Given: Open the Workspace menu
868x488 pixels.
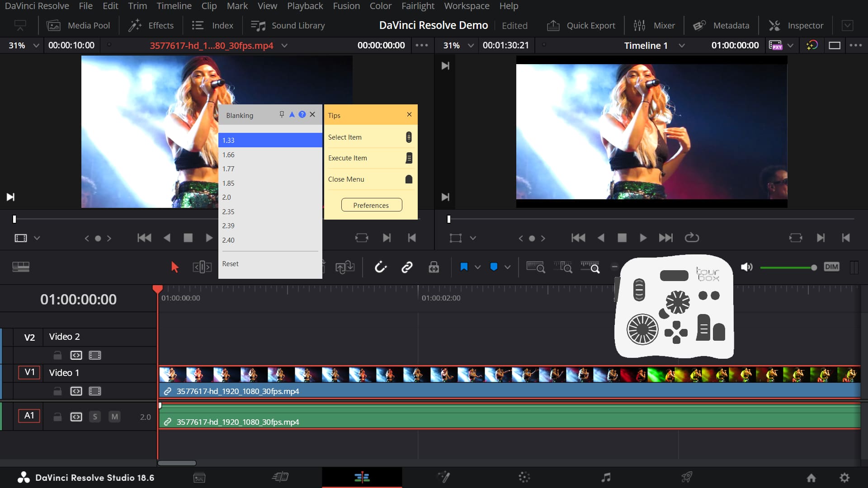Looking at the screenshot, I should [467, 6].
